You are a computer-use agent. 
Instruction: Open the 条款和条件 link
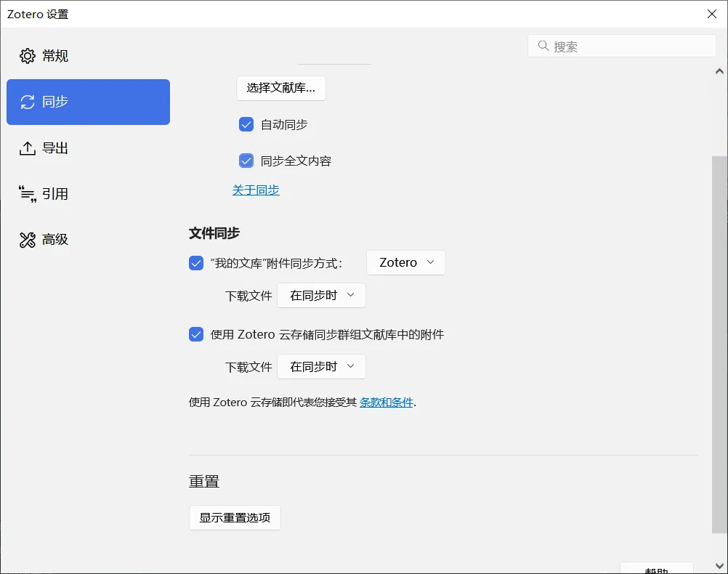387,403
